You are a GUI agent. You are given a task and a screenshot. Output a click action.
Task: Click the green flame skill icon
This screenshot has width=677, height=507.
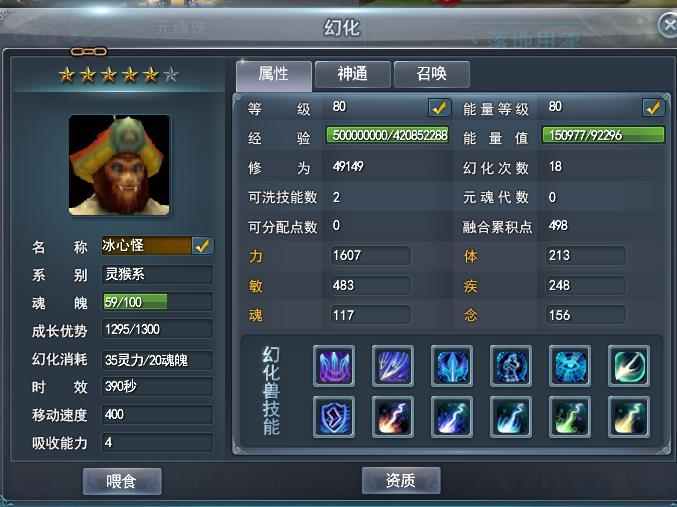point(570,417)
